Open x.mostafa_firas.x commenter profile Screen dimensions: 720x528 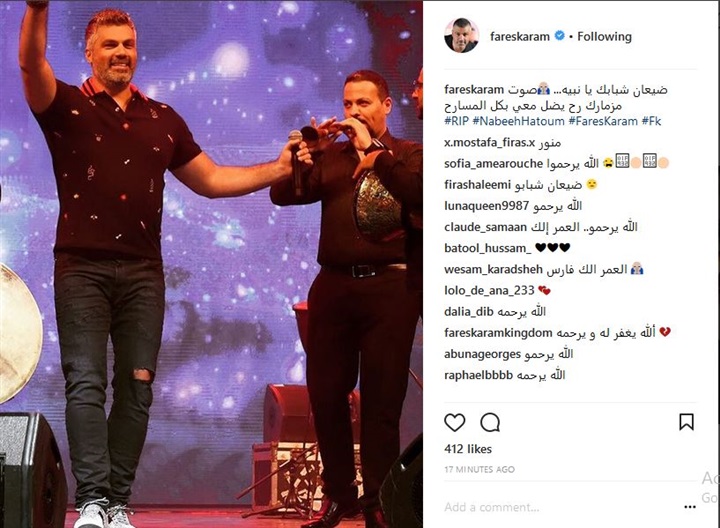point(489,143)
